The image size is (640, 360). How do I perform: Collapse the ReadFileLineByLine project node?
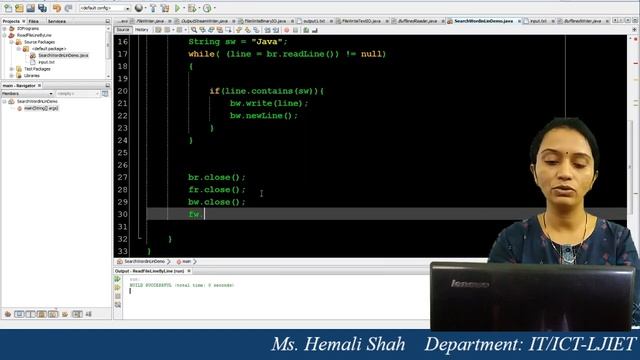[x=4, y=35]
